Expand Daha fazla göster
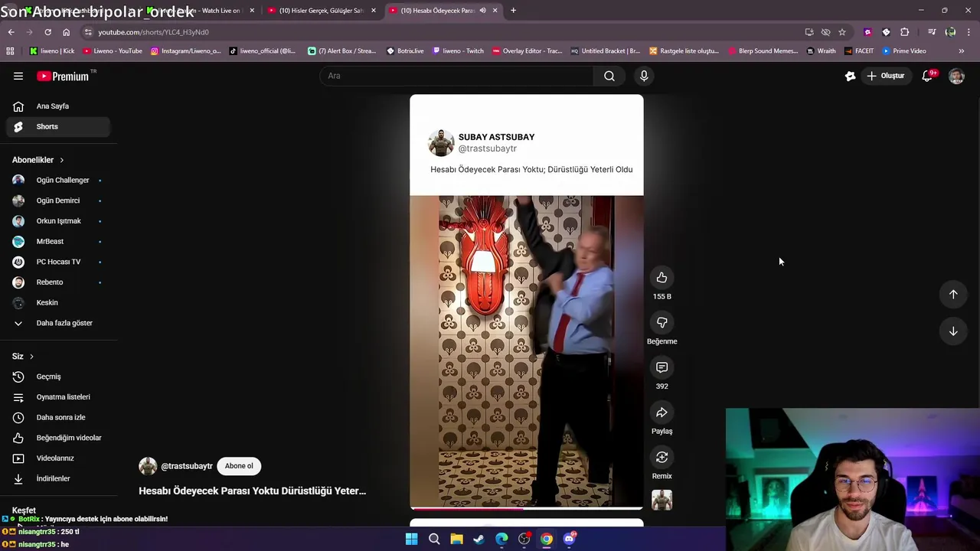980x551 pixels. point(58,323)
